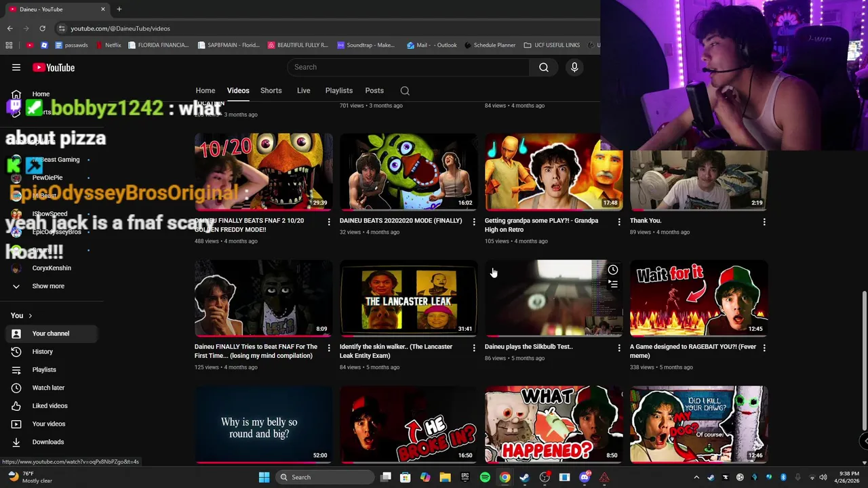Viewport: 868px width, 488px height.
Task: Open Microsoft Store from the taskbar
Action: (405, 477)
